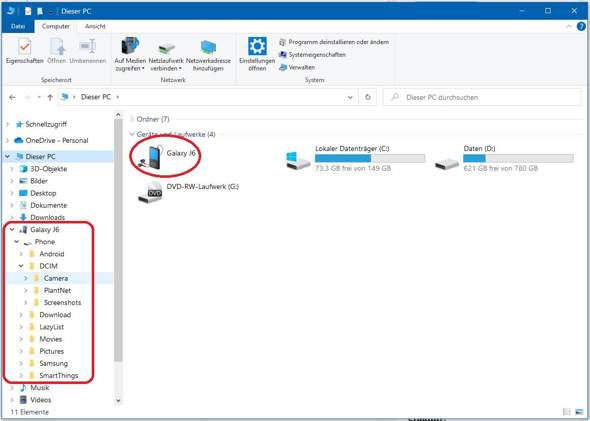
Task: Select Schnellzugriff in navigation pane
Action: click(46, 124)
